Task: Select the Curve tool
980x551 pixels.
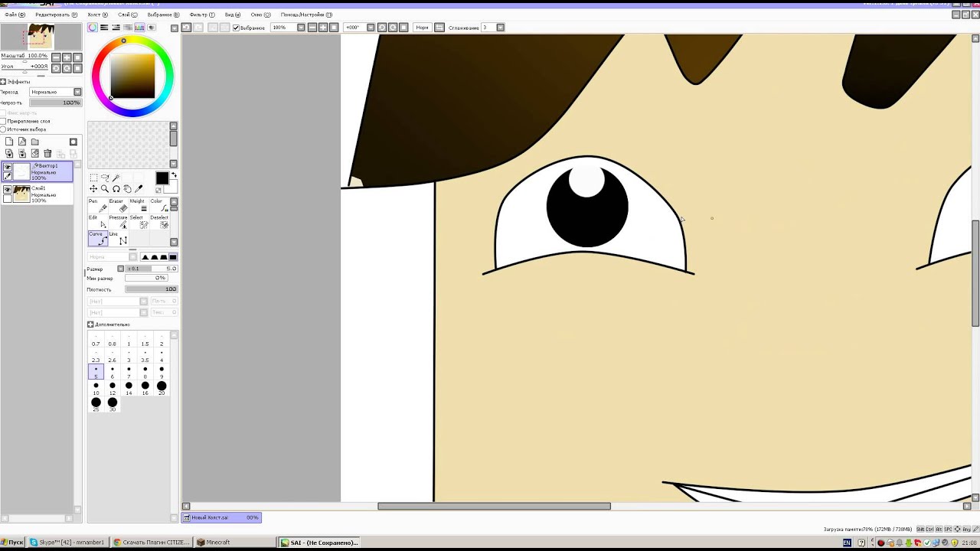Action: click(96, 238)
